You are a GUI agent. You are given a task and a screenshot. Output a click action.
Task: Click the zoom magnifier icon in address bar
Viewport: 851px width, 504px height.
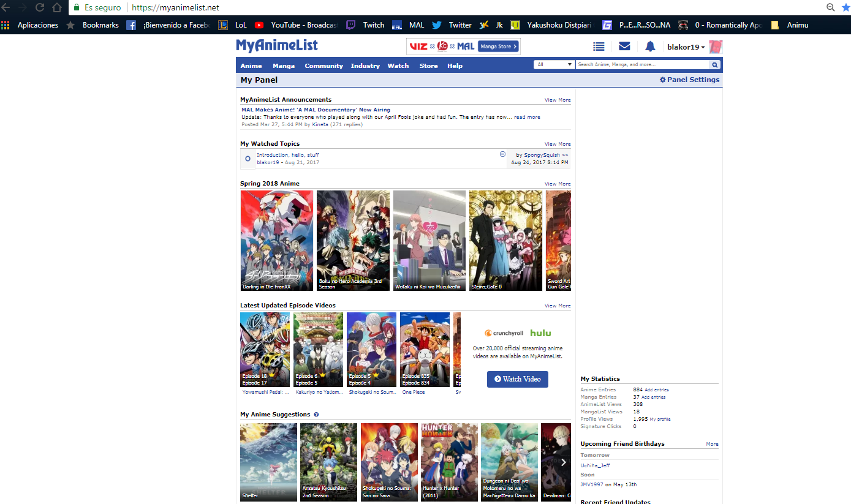tap(831, 7)
